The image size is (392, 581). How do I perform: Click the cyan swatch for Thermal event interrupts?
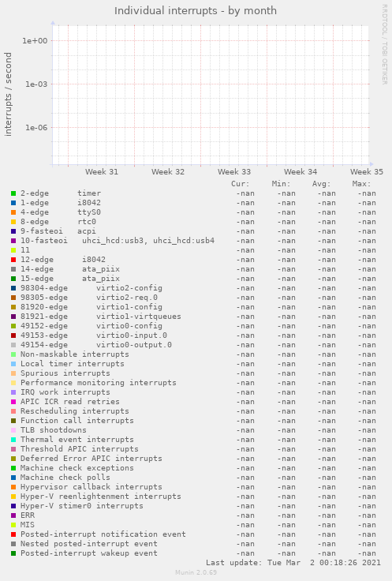[x=13, y=440]
